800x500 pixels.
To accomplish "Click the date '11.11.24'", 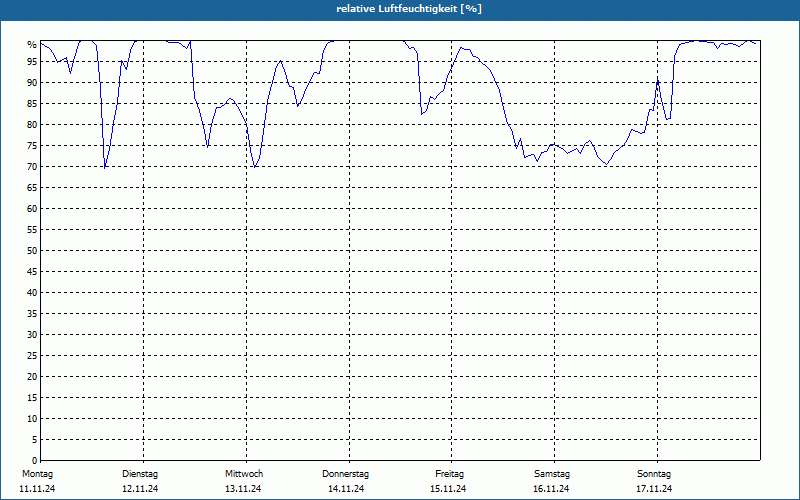I will click(37, 488).
